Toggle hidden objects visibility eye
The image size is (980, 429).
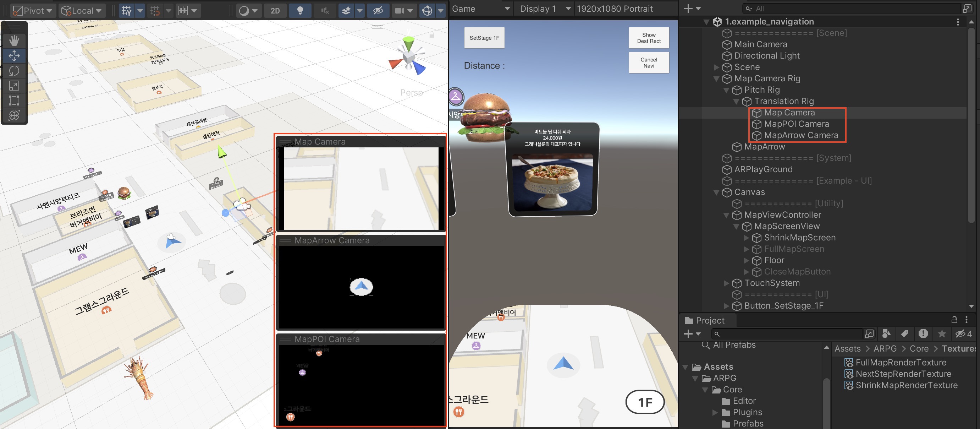pos(378,11)
